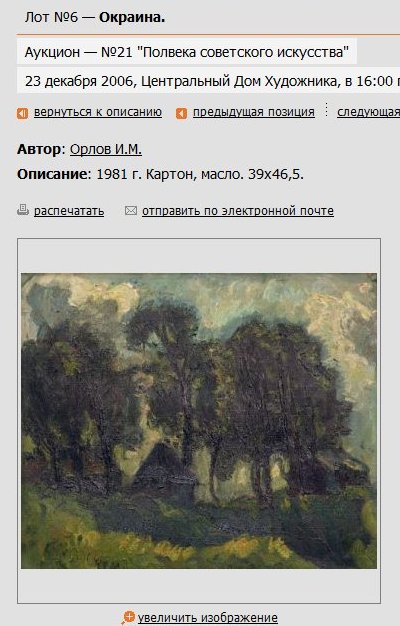Click the envelope email icon
This screenshot has height=626, width=400.
(x=131, y=210)
